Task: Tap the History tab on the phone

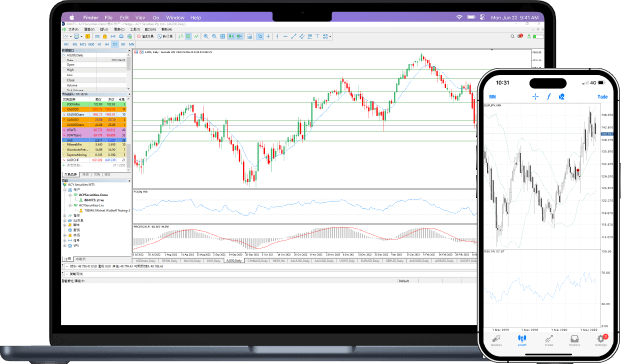Action: click(575, 341)
